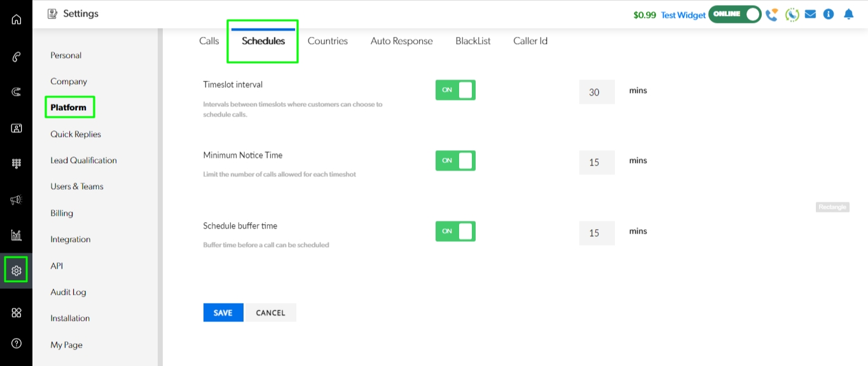Toggle the ONLINE status switch

[x=734, y=14]
